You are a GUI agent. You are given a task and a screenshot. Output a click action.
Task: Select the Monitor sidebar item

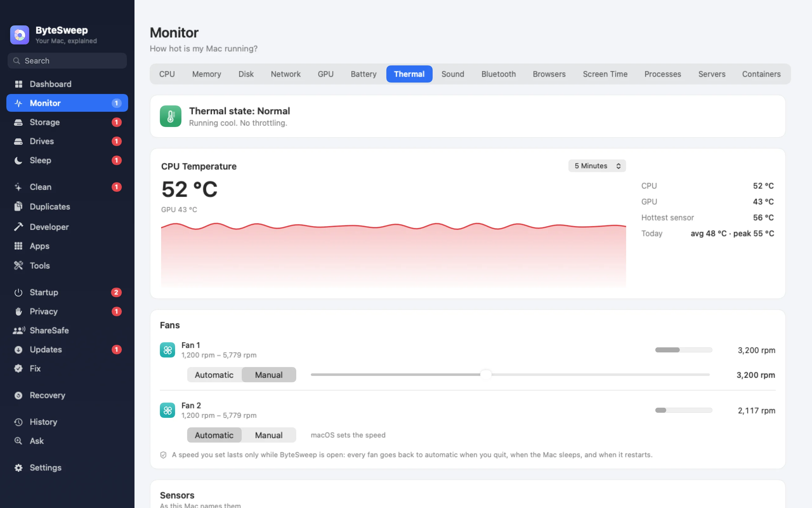tap(67, 103)
